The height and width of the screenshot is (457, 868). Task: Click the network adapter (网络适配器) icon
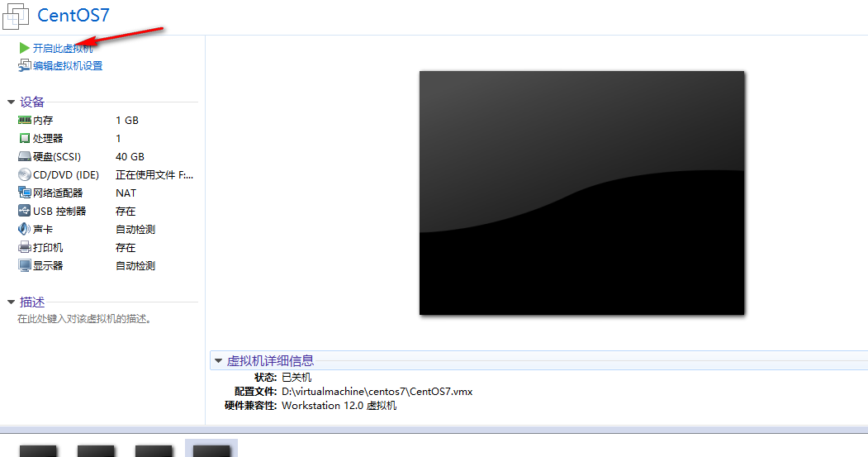tap(24, 193)
